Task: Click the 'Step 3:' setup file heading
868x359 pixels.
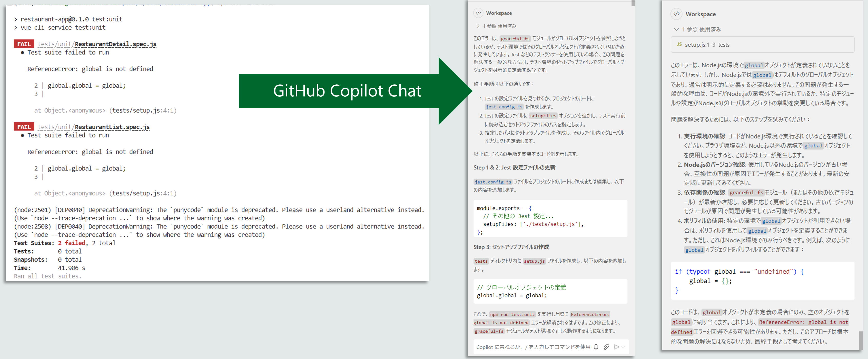Action: coord(511,247)
